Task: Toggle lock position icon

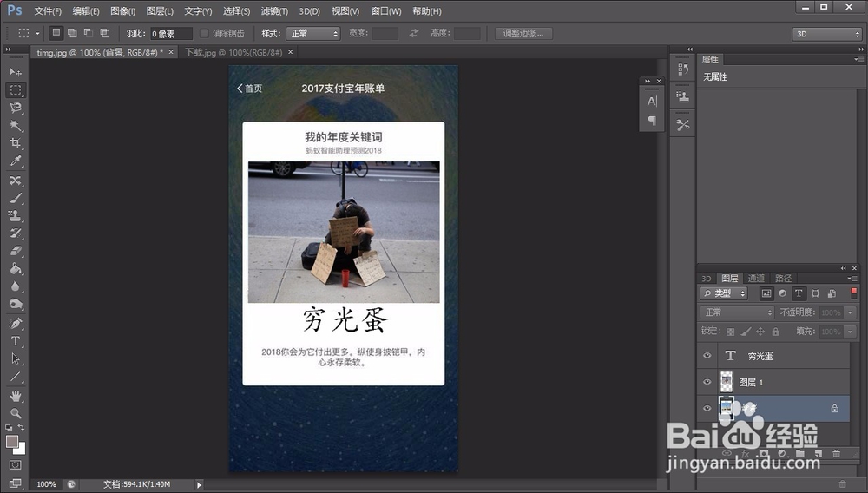Action: pos(760,332)
